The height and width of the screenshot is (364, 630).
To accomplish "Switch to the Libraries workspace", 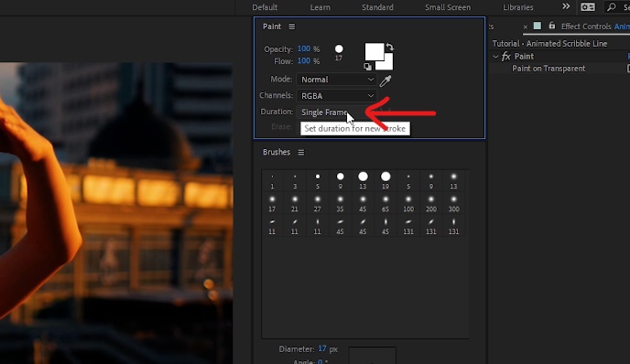I will 518,7.
